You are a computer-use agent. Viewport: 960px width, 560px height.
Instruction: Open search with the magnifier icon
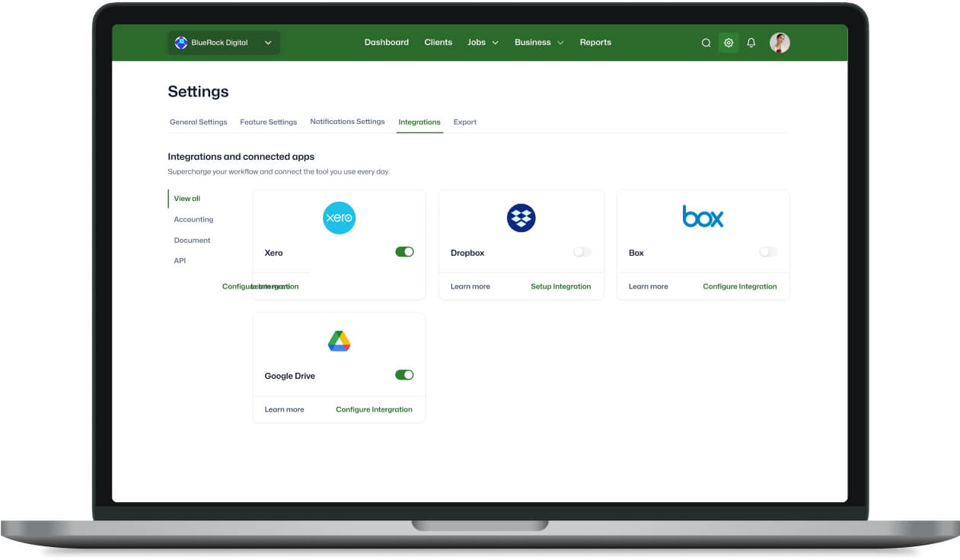pos(706,43)
